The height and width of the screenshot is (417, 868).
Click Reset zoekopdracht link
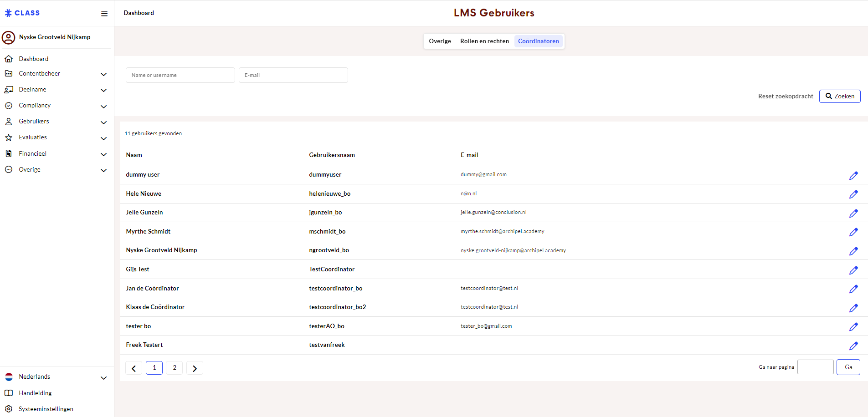coord(785,97)
